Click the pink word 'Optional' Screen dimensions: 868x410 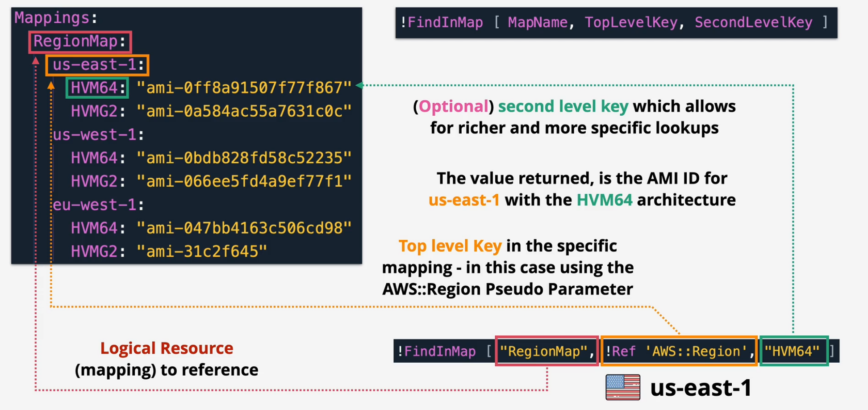453,106
